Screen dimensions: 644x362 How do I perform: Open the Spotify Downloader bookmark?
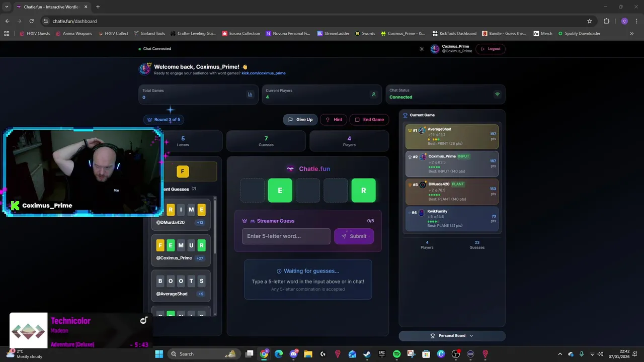point(579,34)
